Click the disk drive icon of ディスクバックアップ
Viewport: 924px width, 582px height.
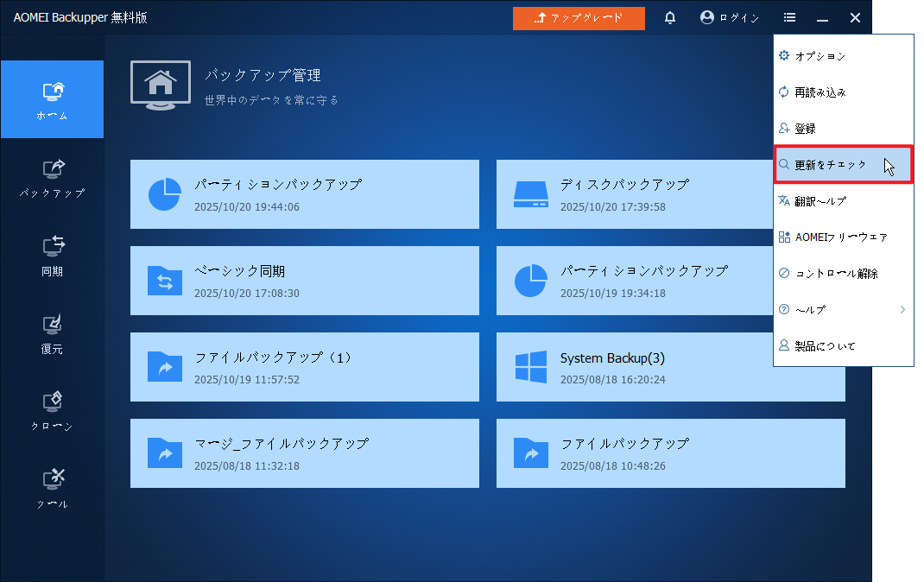pyautogui.click(x=531, y=194)
